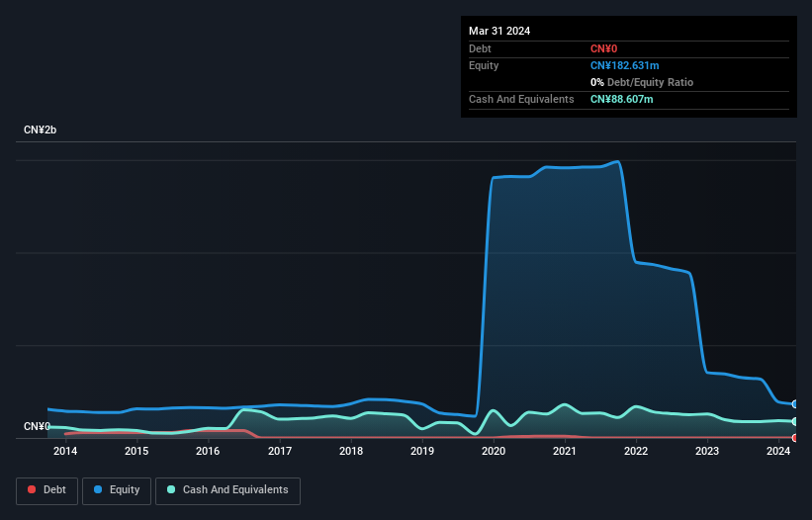Viewport: 812px width, 520px height.
Task: Click the tooltip Cash And Equivalents label
Action: point(521,99)
